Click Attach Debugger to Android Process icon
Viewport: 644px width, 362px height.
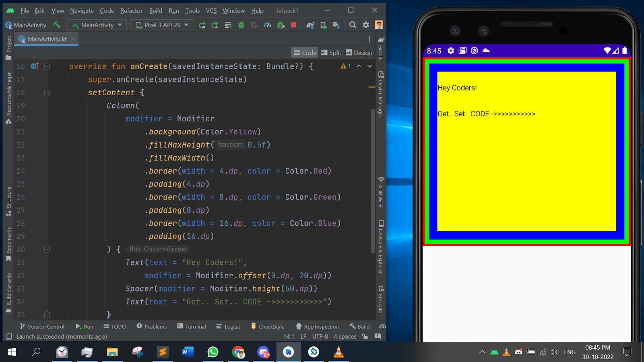click(x=281, y=25)
